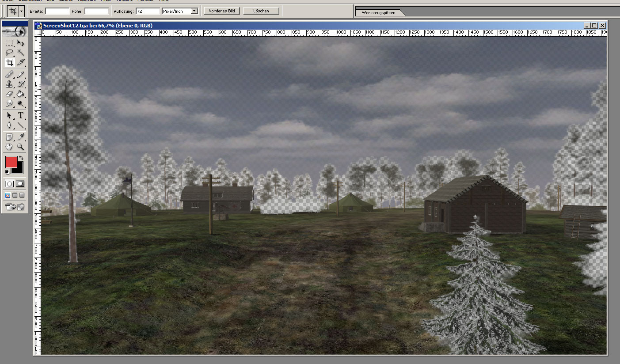Open the Crop tool preset picker arrow
The height and width of the screenshot is (364, 620).
click(x=21, y=11)
